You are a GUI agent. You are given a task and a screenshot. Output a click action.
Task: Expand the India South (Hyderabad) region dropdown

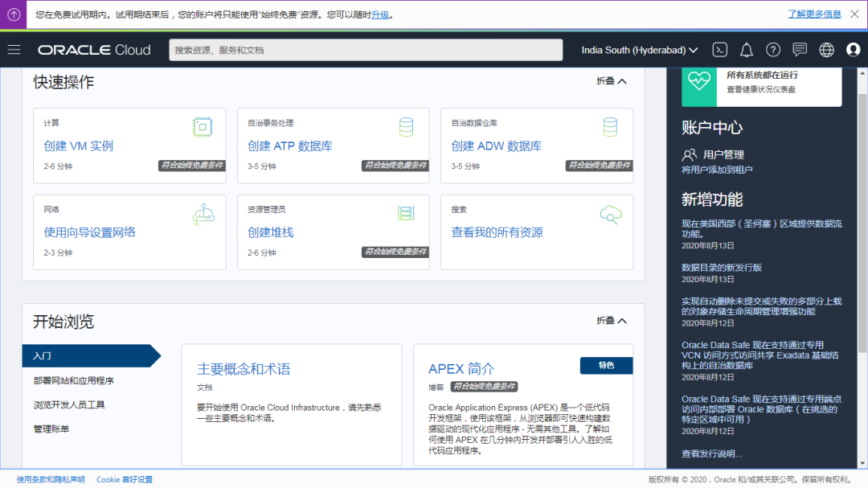(640, 50)
